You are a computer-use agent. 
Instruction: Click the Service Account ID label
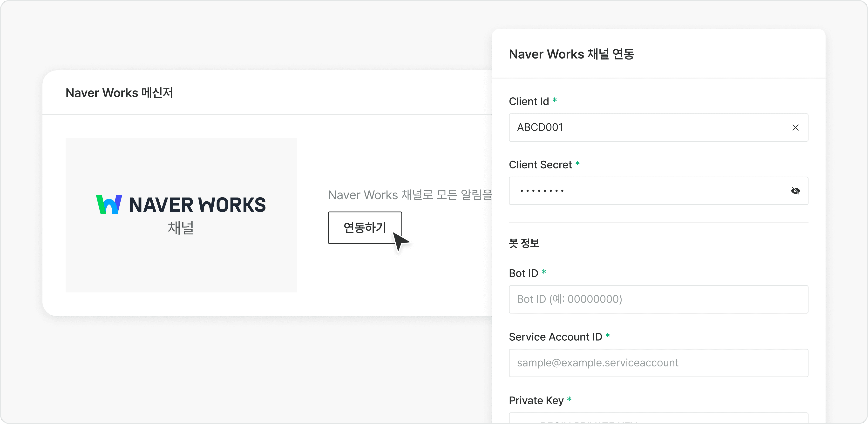tap(555, 337)
